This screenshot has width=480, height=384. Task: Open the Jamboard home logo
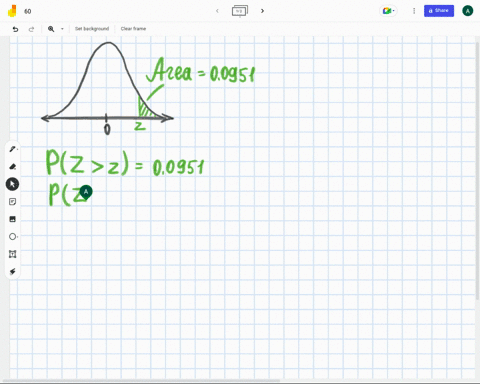pyautogui.click(x=12, y=11)
